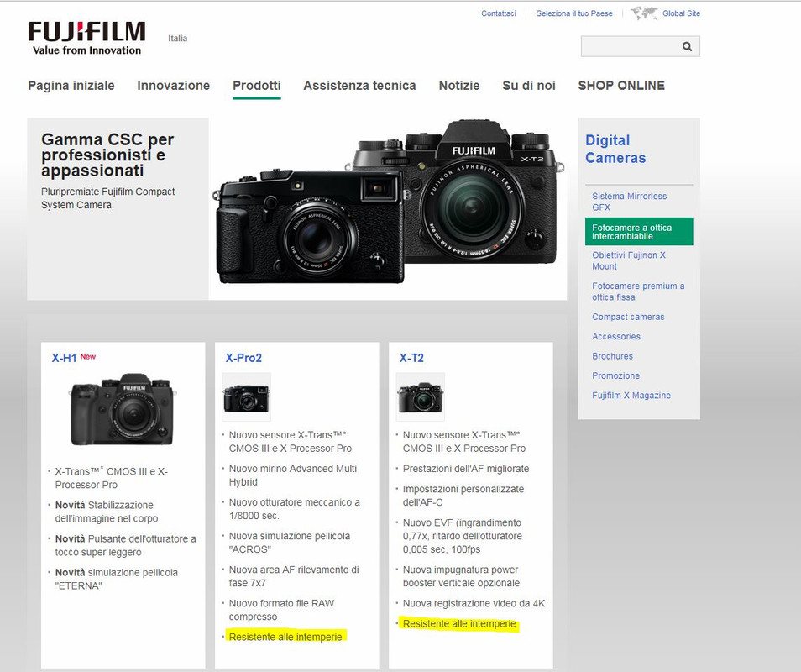
Task: Open the Notizie menu item
Action: pos(459,86)
